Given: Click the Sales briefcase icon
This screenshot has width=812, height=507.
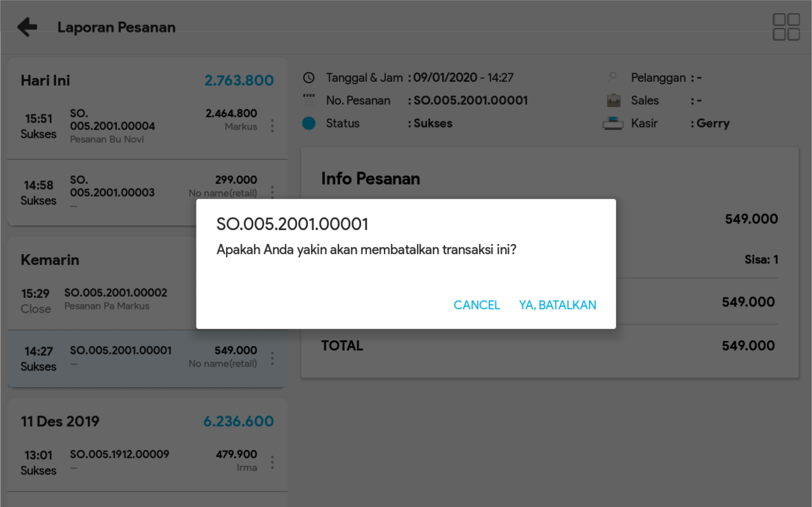Looking at the screenshot, I should click(x=613, y=101).
